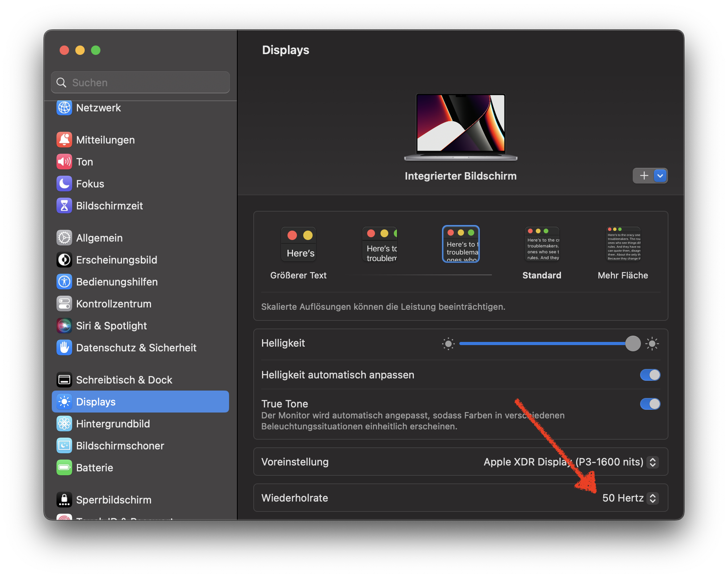The image size is (728, 578).
Task: Click the Helligkeit slider knob
Action: pyautogui.click(x=633, y=344)
